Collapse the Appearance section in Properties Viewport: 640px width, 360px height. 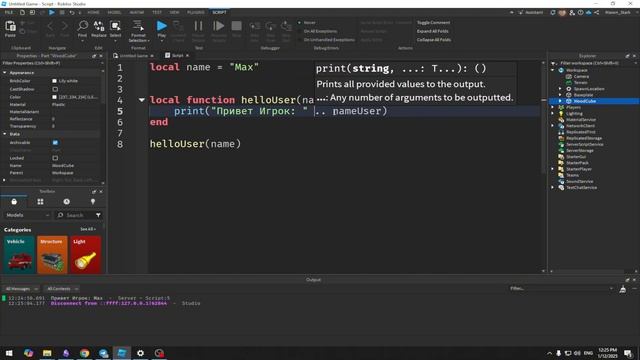click(5, 73)
